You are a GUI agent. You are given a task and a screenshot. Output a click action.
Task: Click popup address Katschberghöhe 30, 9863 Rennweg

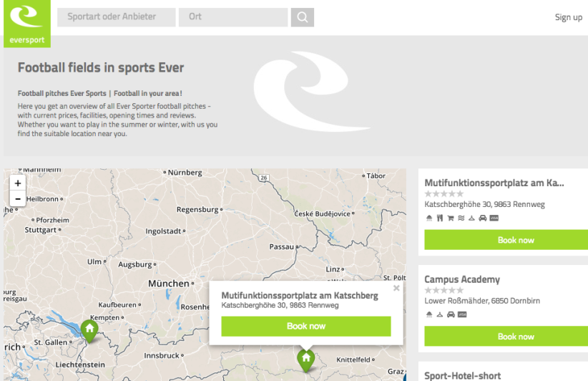(x=280, y=305)
